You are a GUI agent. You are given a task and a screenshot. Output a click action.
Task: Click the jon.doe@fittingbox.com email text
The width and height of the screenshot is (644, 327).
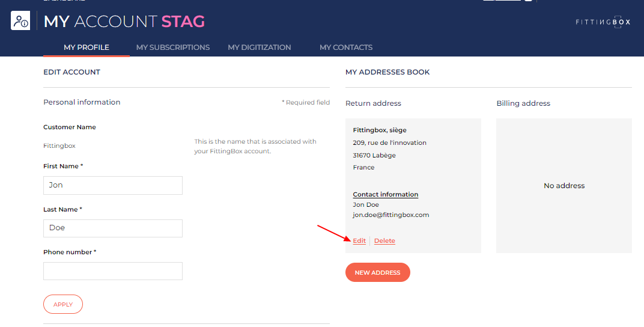click(x=390, y=215)
